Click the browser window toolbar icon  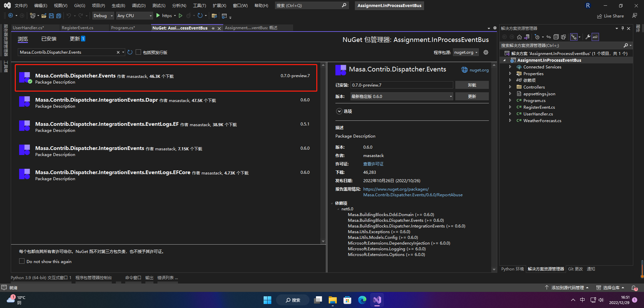[x=224, y=16]
